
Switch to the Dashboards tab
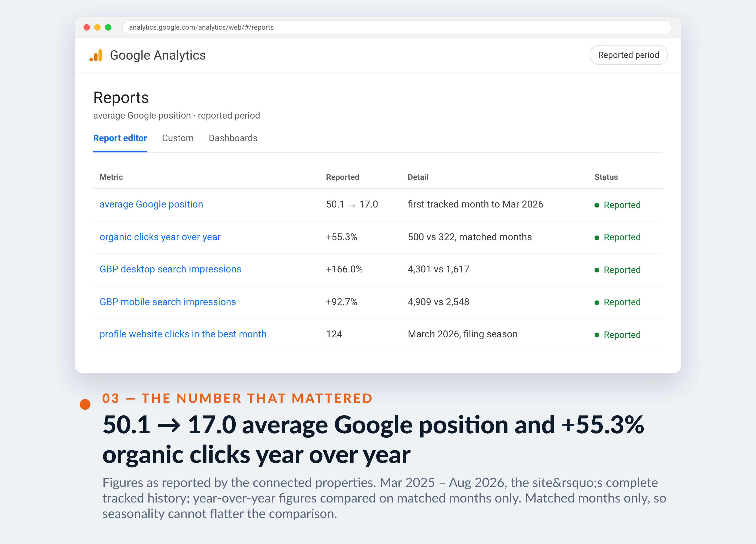click(233, 138)
